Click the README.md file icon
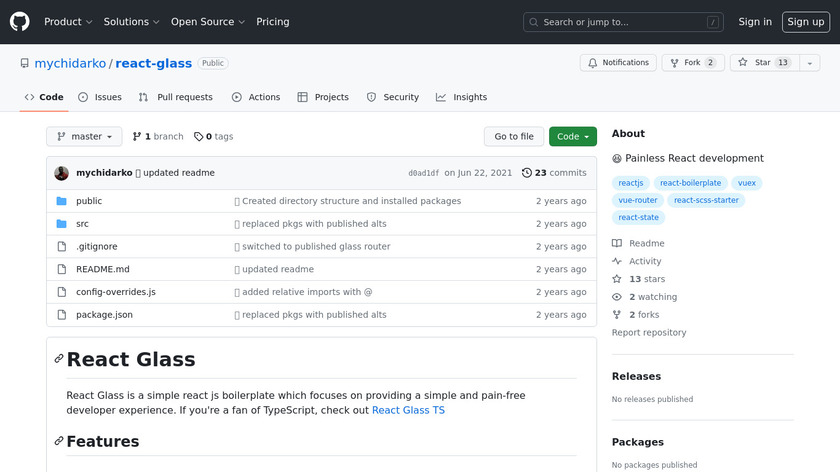 [61, 269]
